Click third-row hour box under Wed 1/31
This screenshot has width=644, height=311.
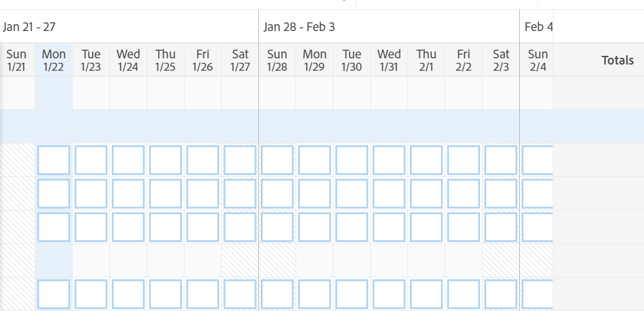pyautogui.click(x=389, y=227)
